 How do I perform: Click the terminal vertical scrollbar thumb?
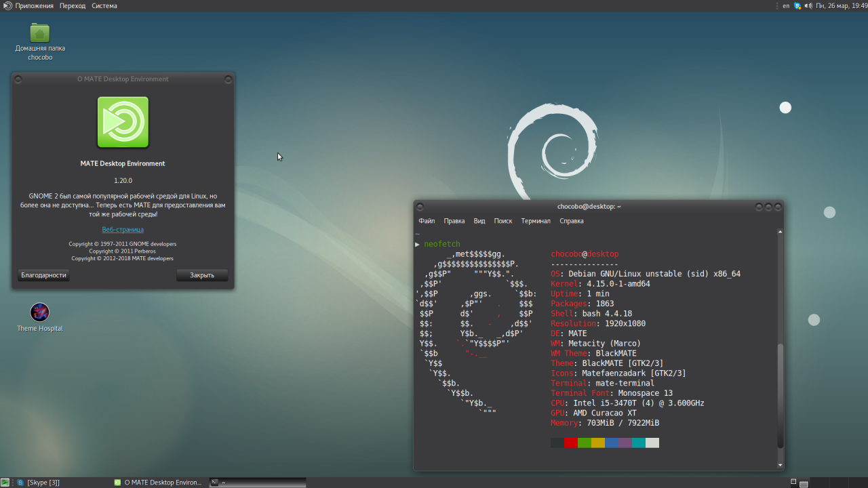(x=780, y=396)
